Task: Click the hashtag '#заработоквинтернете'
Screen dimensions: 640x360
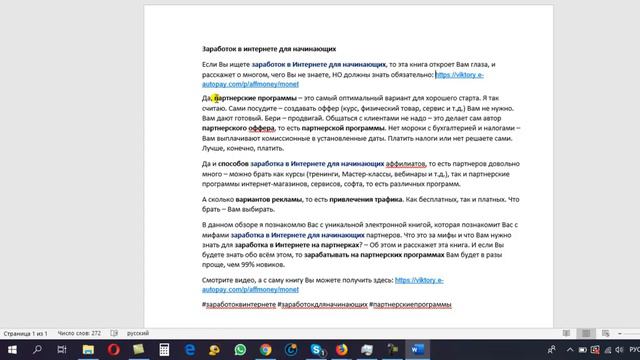Action: pyautogui.click(x=239, y=305)
